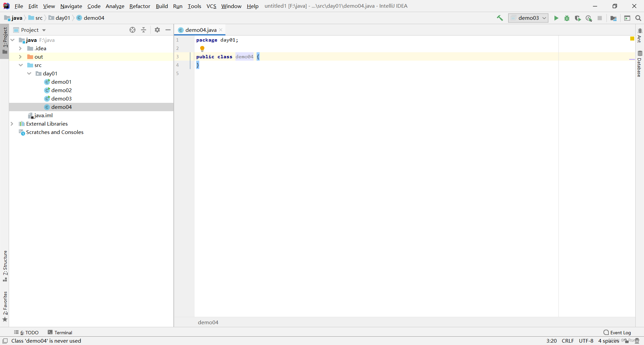Select demo04 class in project tree
Image resolution: width=644 pixels, height=345 pixels.
tap(61, 107)
